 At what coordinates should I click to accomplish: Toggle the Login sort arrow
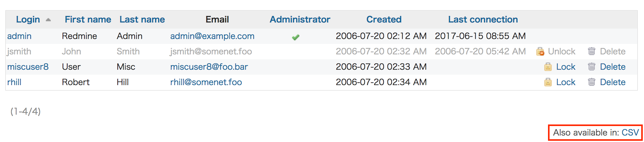(x=48, y=20)
